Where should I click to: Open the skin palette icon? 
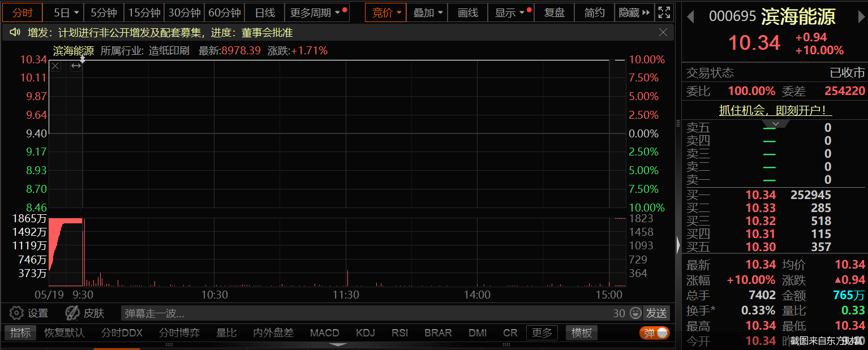pyautogui.click(x=72, y=313)
